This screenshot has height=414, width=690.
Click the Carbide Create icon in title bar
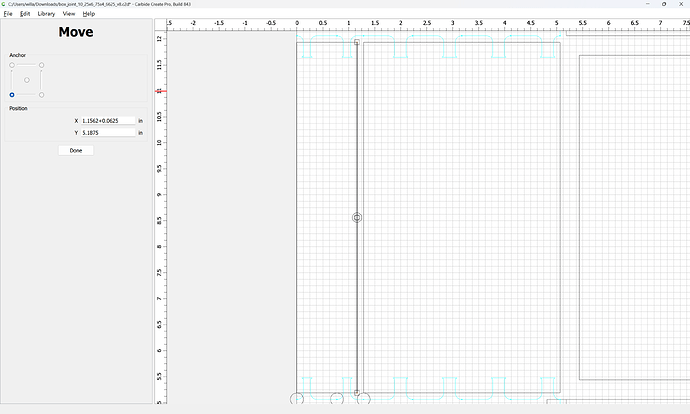coord(4,4)
